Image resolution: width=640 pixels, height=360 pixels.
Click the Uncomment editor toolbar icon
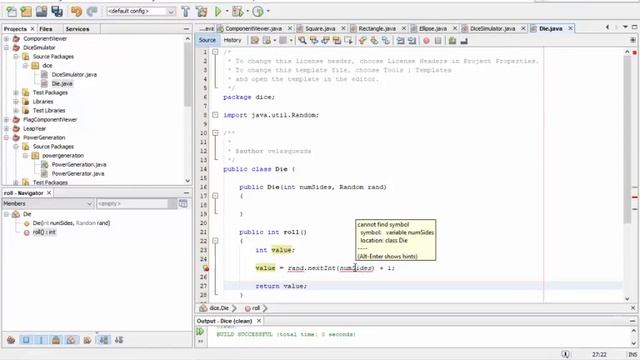[464, 40]
